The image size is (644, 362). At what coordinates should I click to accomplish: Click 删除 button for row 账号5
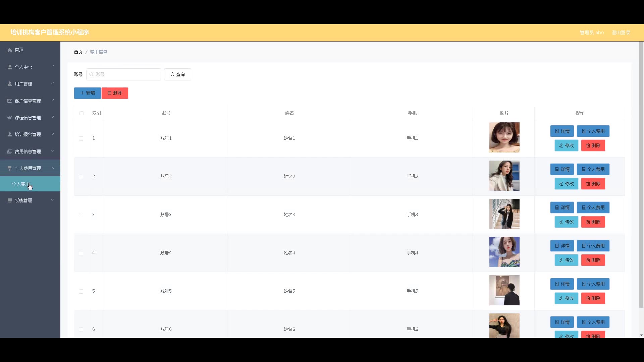click(x=593, y=298)
